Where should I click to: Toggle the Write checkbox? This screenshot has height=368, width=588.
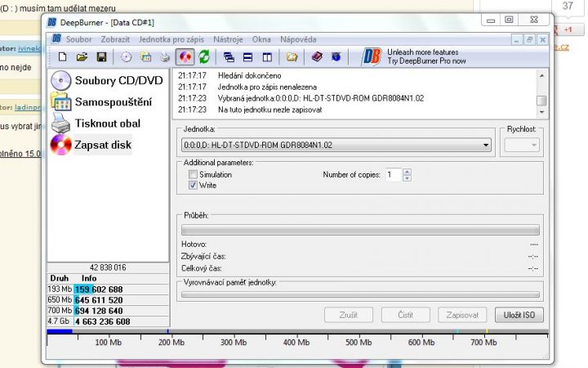[x=193, y=185]
